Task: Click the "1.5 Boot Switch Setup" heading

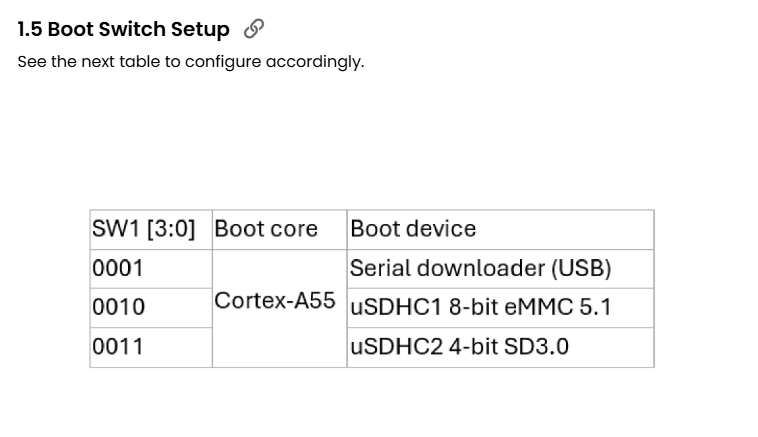Action: click(123, 29)
